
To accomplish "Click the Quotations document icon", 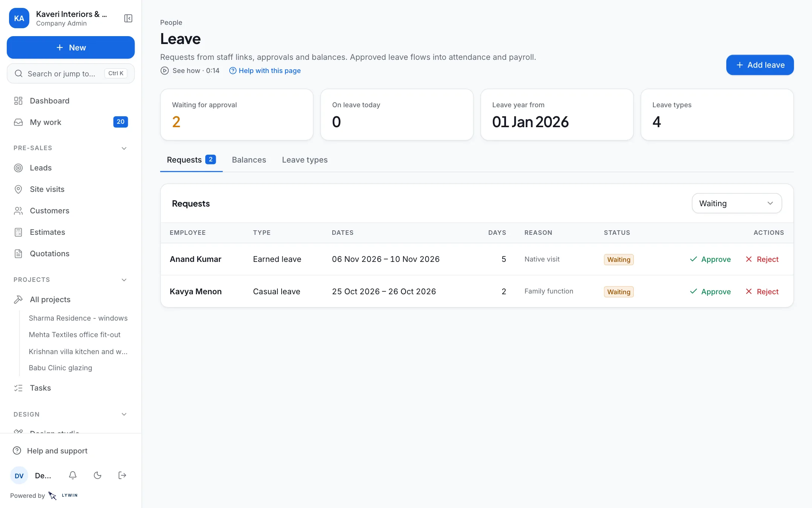I will click(x=18, y=254).
